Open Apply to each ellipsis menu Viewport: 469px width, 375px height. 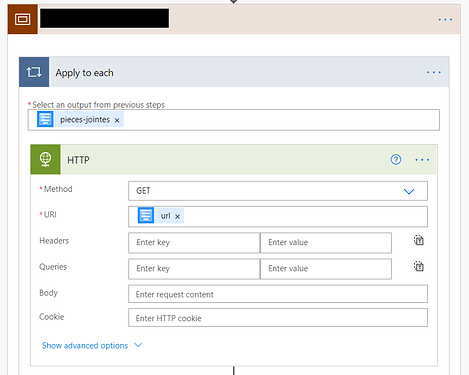(x=434, y=72)
